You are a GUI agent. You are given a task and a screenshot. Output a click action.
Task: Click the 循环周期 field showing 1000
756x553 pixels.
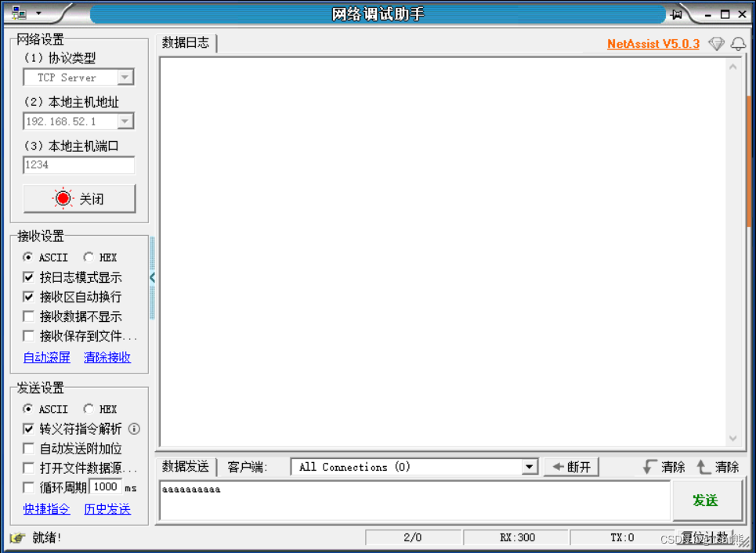click(x=106, y=487)
